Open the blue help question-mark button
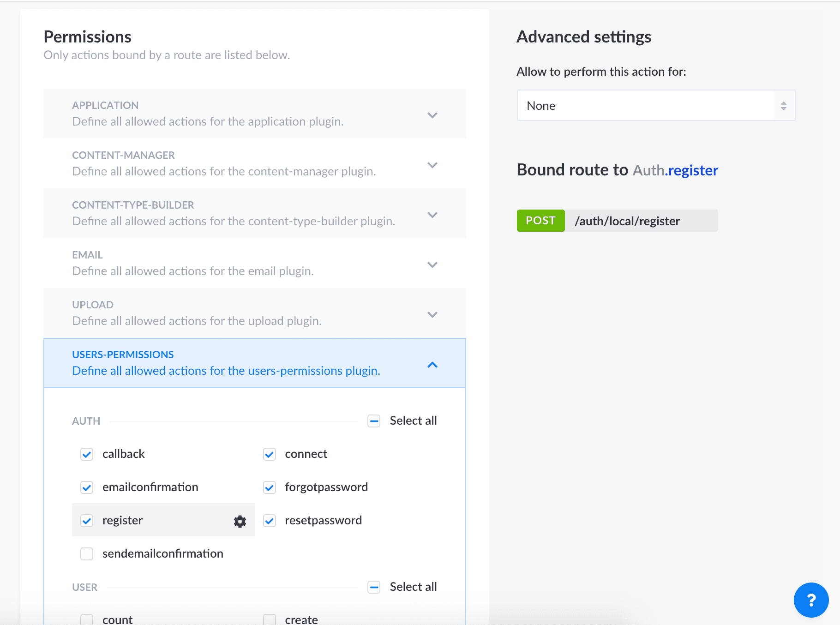Image resolution: width=840 pixels, height=625 pixels. [x=811, y=600]
